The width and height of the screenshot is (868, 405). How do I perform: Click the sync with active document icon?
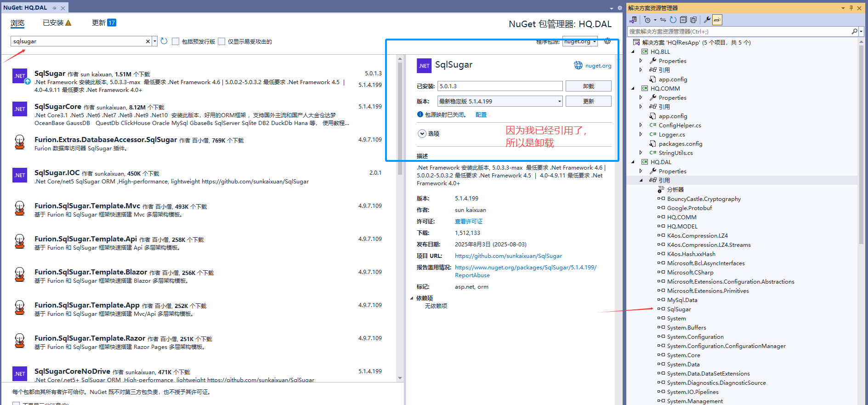[x=663, y=20]
